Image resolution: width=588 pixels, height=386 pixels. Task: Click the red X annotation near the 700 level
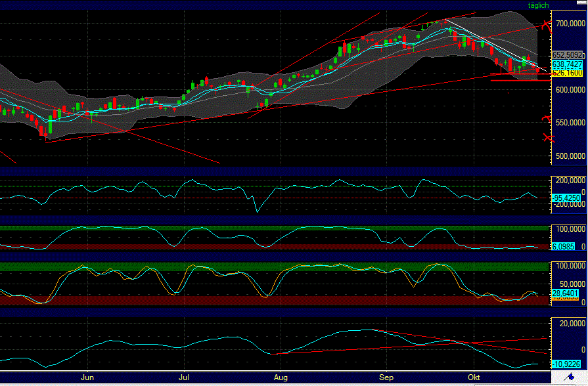(x=546, y=24)
